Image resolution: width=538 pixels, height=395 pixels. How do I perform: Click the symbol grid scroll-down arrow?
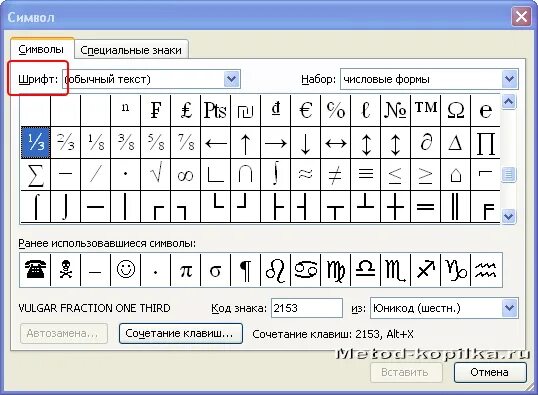(x=508, y=217)
